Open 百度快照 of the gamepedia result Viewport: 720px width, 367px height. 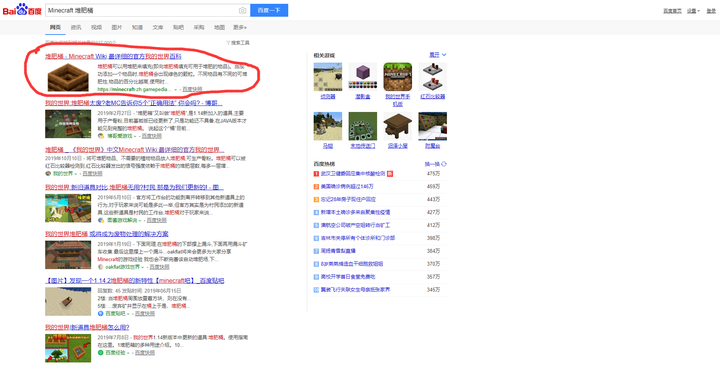(x=192, y=89)
